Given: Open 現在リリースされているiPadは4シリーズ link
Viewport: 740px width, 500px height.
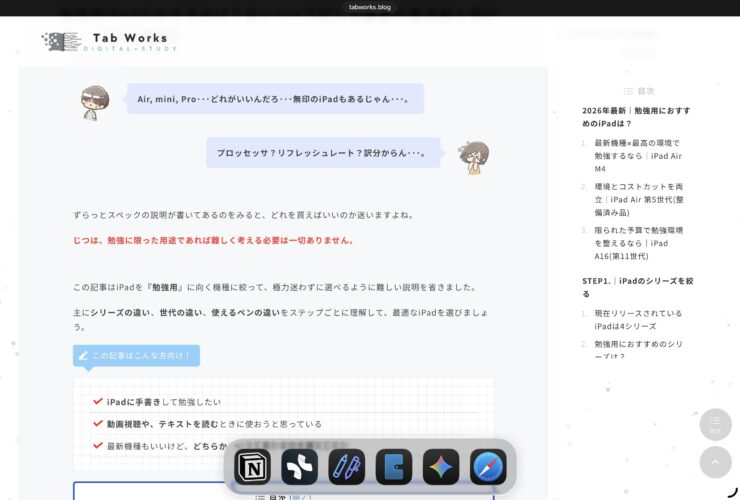Looking at the screenshot, I should pyautogui.click(x=638, y=319).
